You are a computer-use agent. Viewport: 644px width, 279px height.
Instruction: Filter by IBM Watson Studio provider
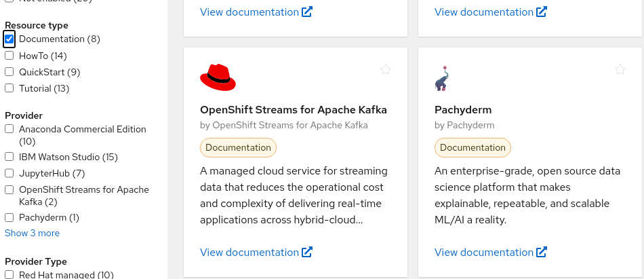(x=9, y=157)
